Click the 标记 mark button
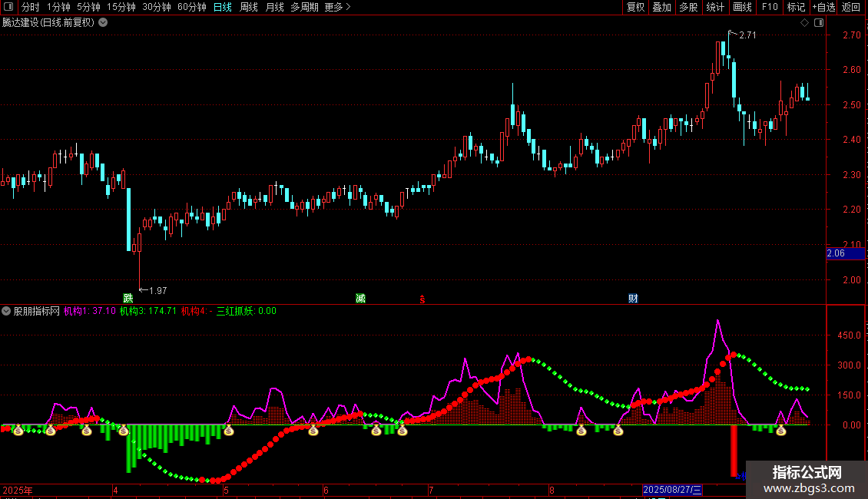Viewport: 868px width, 499px height. coord(796,7)
